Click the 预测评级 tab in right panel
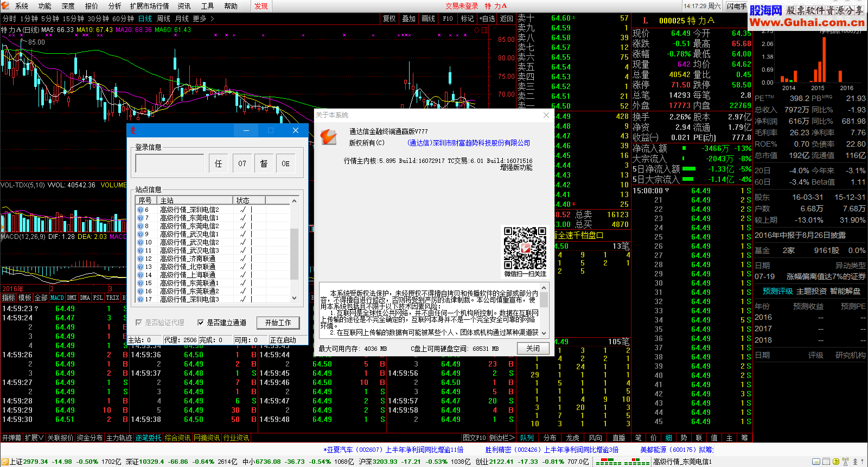 (x=777, y=291)
